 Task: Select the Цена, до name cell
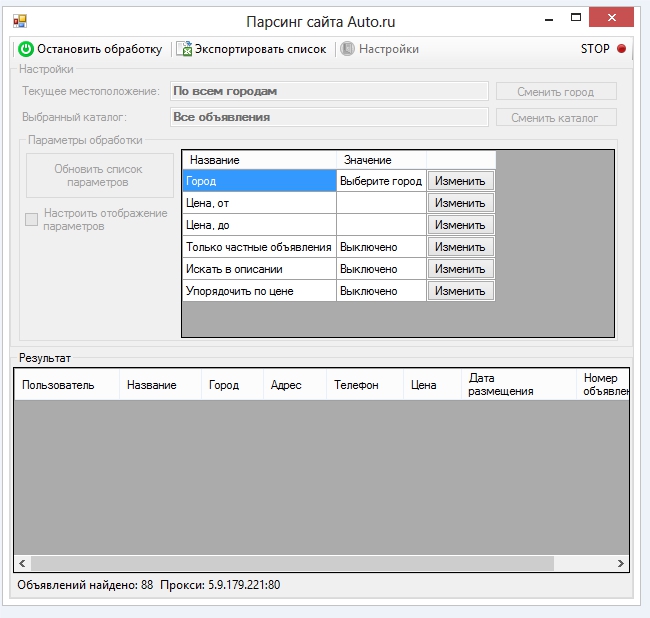click(x=260, y=225)
